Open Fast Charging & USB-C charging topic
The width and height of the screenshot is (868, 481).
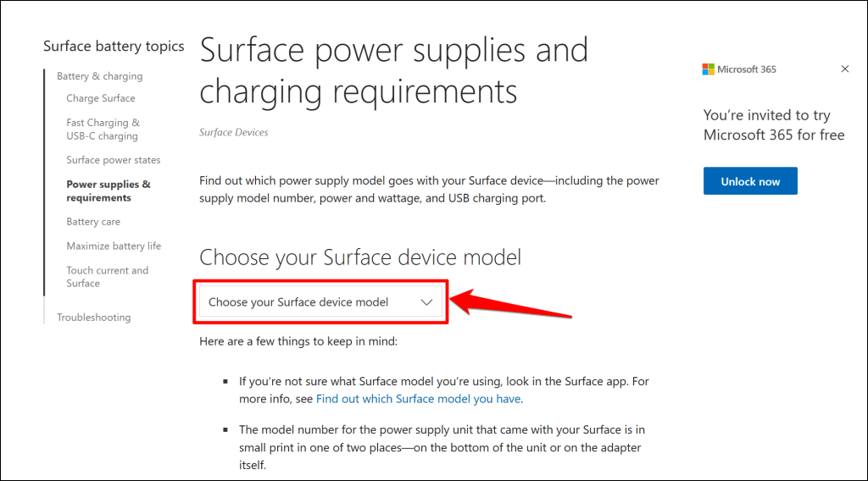coord(103,130)
